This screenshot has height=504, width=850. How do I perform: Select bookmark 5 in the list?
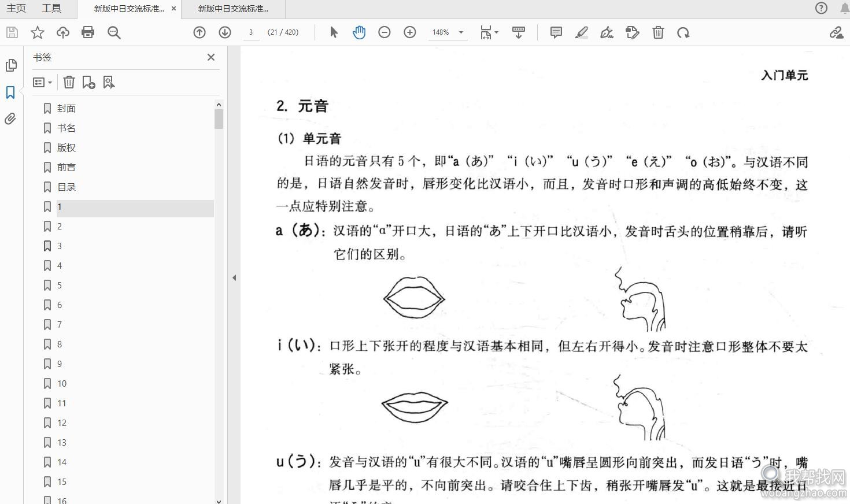[x=60, y=286]
